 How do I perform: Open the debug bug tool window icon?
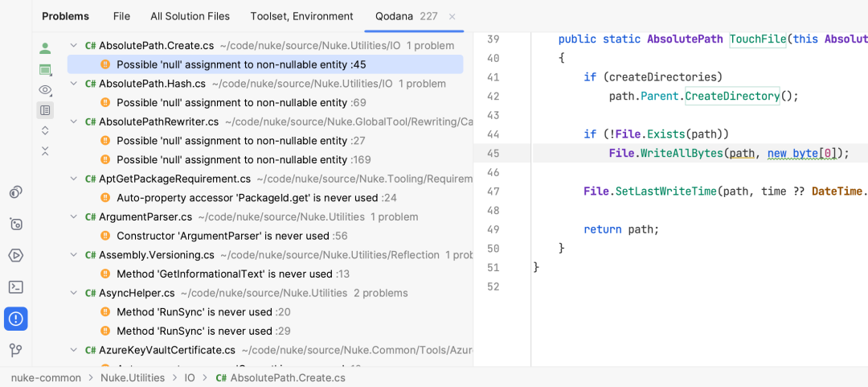tap(16, 224)
